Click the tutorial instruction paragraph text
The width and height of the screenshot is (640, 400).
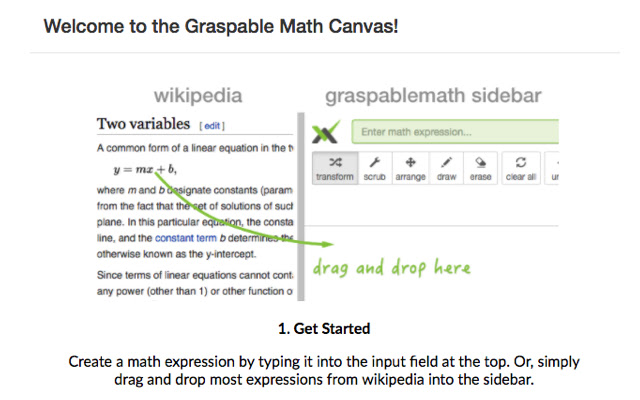click(319, 369)
